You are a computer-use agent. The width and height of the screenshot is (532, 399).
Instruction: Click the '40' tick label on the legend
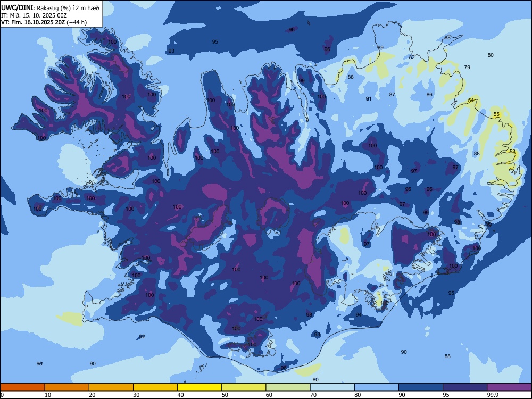tap(180, 395)
